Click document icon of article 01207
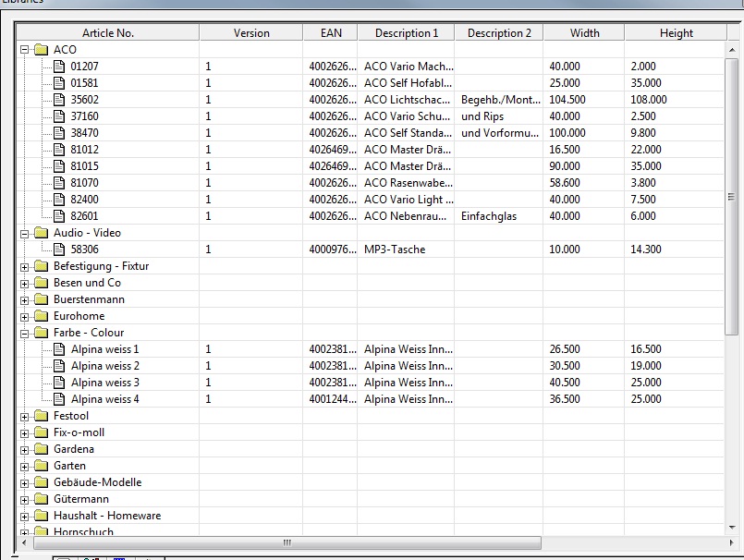The image size is (744, 560). click(59, 66)
